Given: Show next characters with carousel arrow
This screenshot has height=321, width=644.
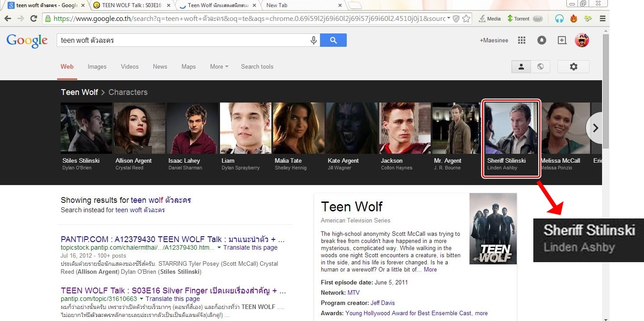Looking at the screenshot, I should click(x=595, y=128).
